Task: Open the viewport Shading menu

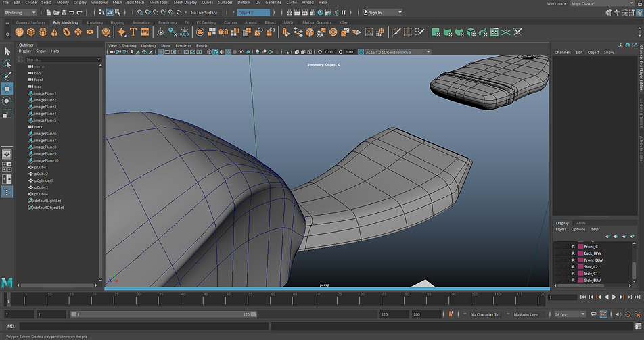Action: (129, 45)
